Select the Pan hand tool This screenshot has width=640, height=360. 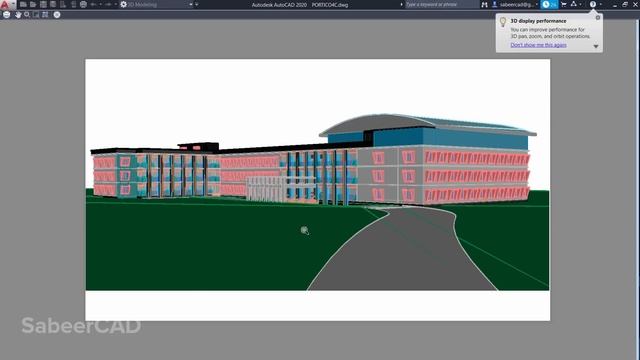coord(18,15)
